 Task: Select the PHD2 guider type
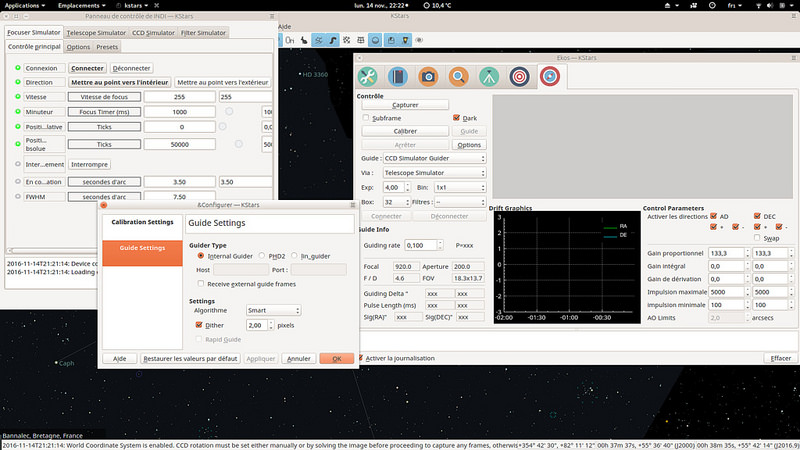click(264, 255)
